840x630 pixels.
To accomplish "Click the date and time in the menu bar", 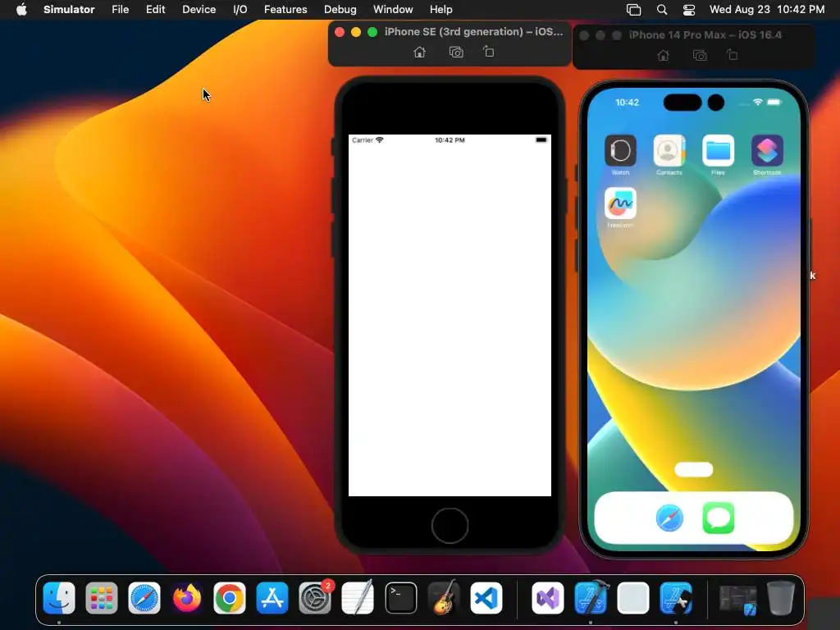I will 767,10.
